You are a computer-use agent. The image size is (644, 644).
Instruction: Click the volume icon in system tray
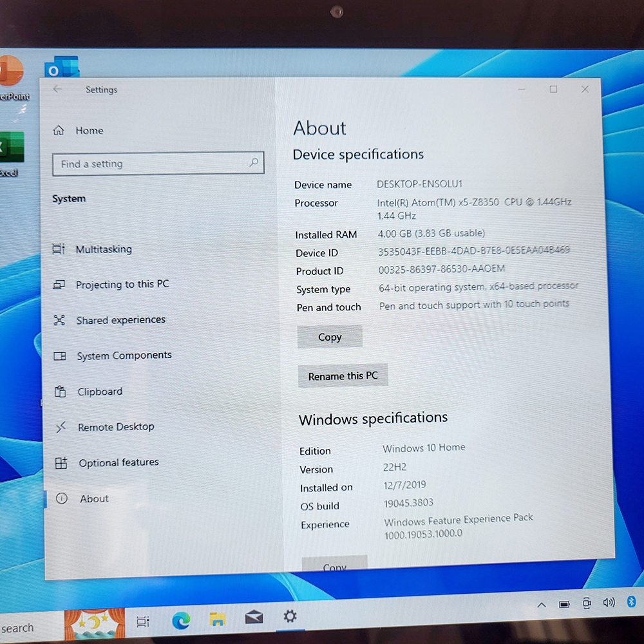(x=609, y=603)
